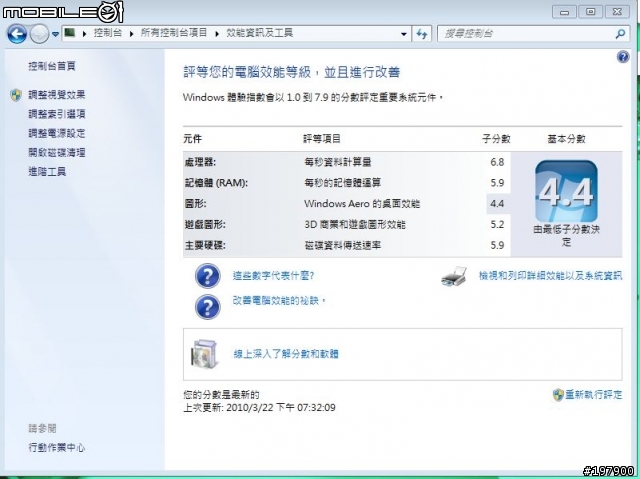The height and width of the screenshot is (479, 640).
Task: Select 效能資訊及工具 breadcrumb
Action: tap(260, 33)
